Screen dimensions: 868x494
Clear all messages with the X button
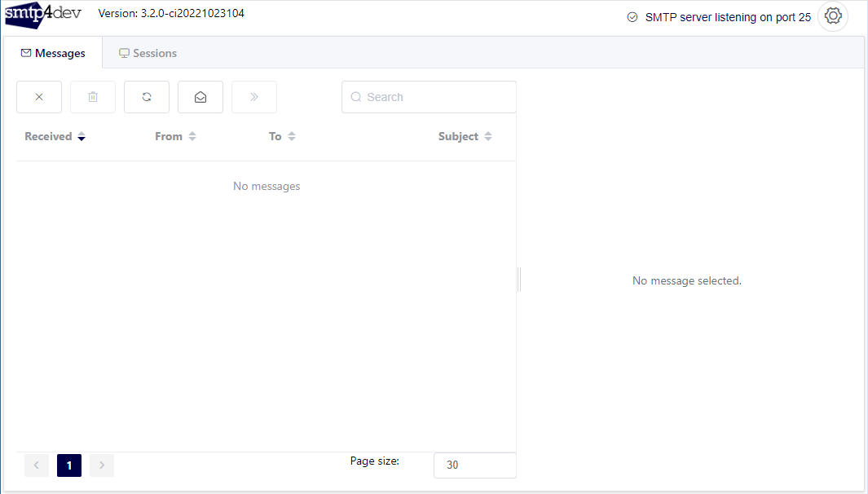point(39,97)
